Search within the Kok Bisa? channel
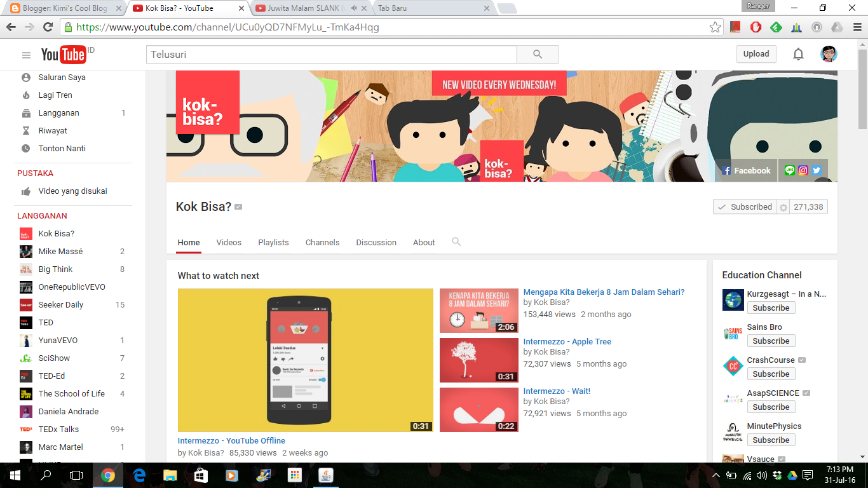868x488 pixels. [456, 242]
